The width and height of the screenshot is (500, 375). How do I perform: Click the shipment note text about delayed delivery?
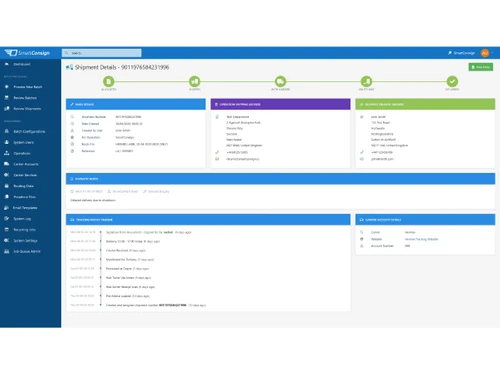(93, 200)
